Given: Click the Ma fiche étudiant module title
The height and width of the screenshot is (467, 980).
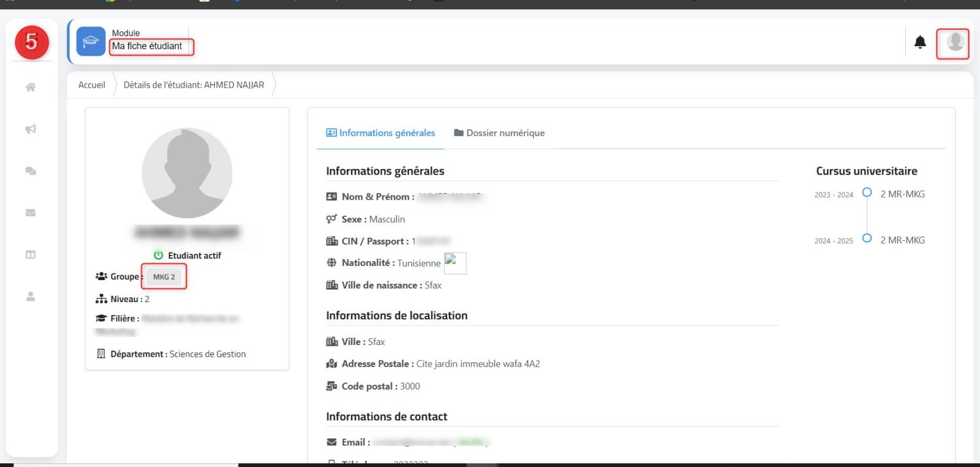Looking at the screenshot, I should pyautogui.click(x=147, y=46).
